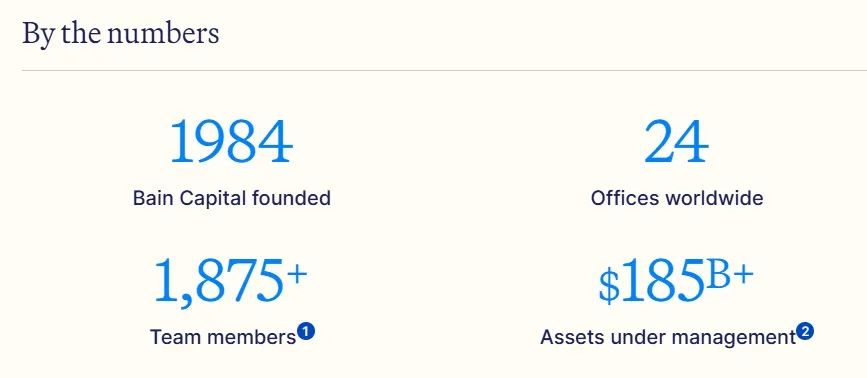Open footnote 2 beside Assets under management
Screen dimensions: 867x378
coord(806,332)
